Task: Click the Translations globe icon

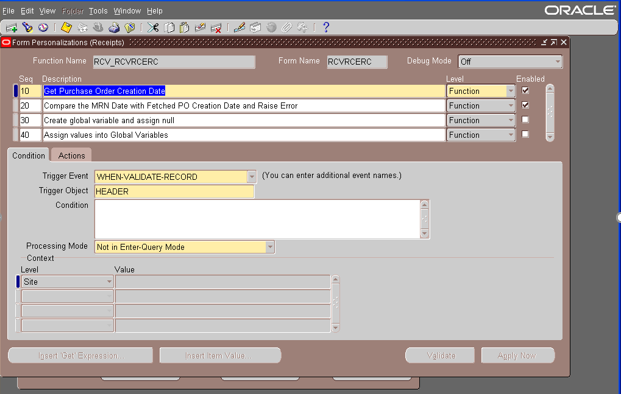Action: pos(271,27)
